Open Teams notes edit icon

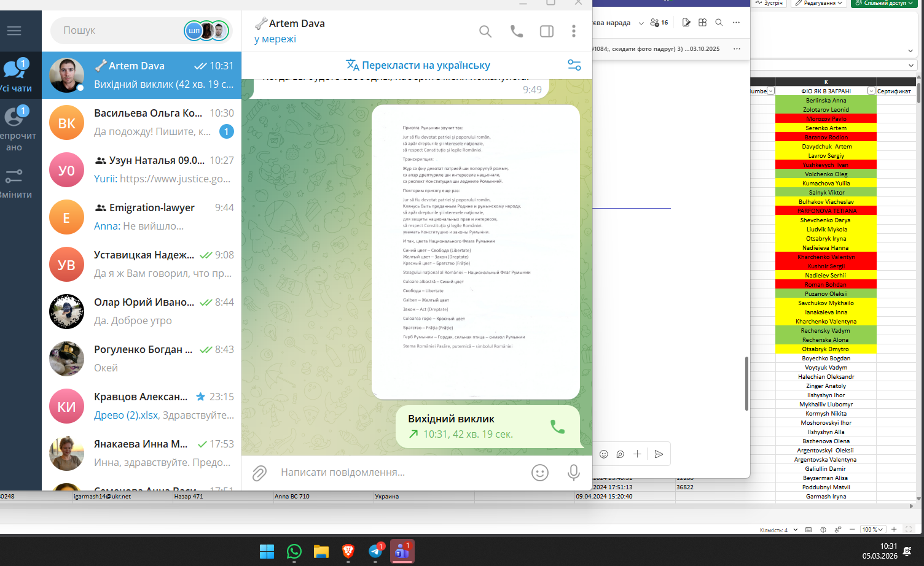pos(686,23)
